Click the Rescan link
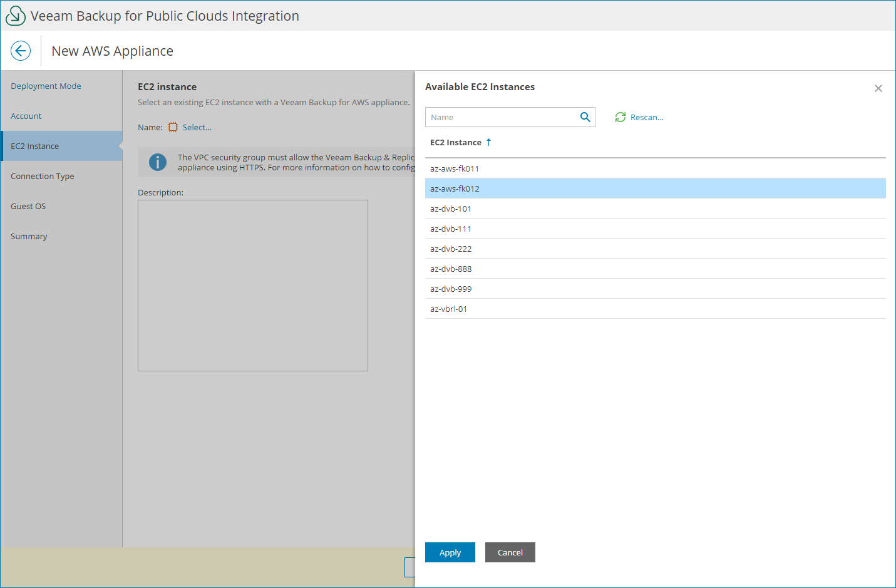The width and height of the screenshot is (896, 588). [647, 117]
